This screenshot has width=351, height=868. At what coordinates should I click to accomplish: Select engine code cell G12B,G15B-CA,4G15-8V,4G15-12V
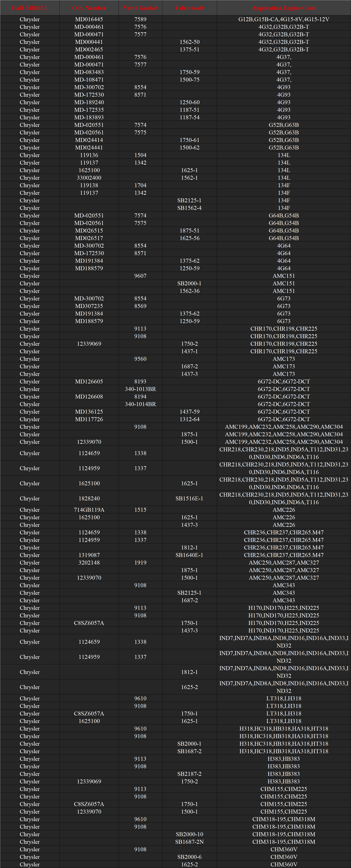[284, 19]
